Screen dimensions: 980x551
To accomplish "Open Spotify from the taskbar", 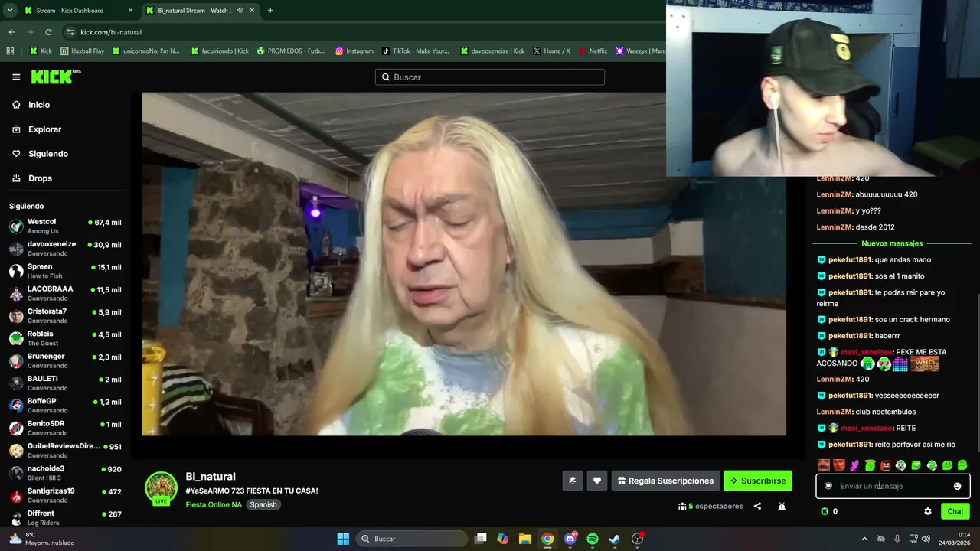I will 593,539.
